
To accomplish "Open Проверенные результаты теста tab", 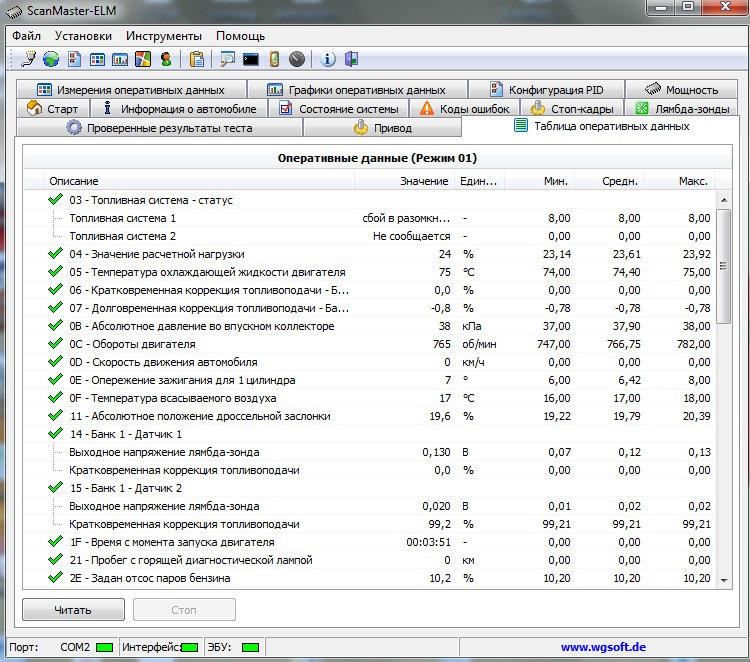I will pyautogui.click(x=159, y=128).
